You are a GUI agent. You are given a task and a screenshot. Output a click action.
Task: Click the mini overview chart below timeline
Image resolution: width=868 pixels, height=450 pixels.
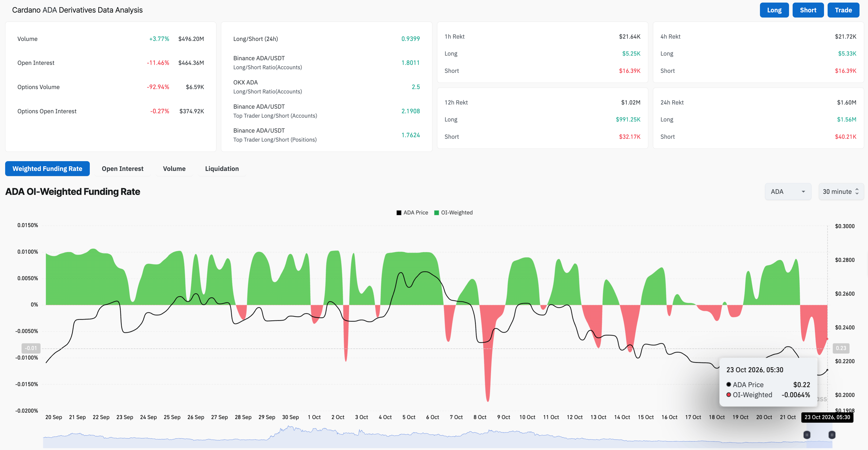[x=437, y=437]
